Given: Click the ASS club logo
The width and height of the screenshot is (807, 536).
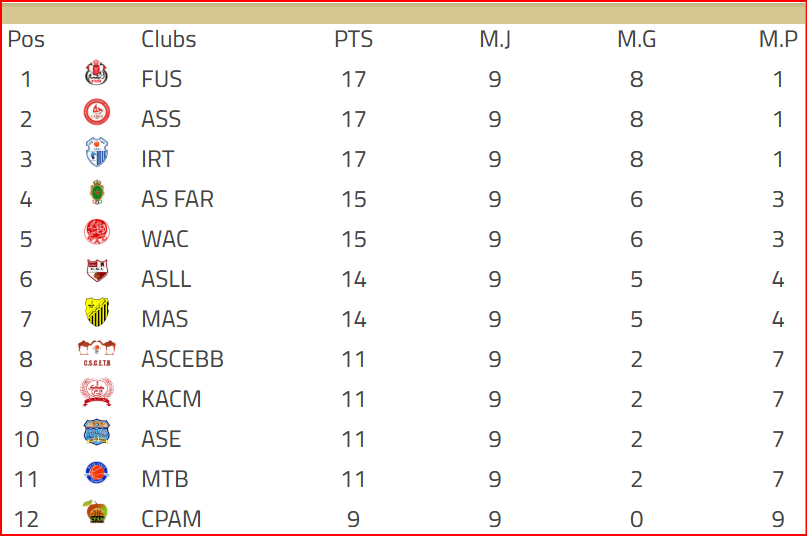Looking at the screenshot, I should (97, 112).
